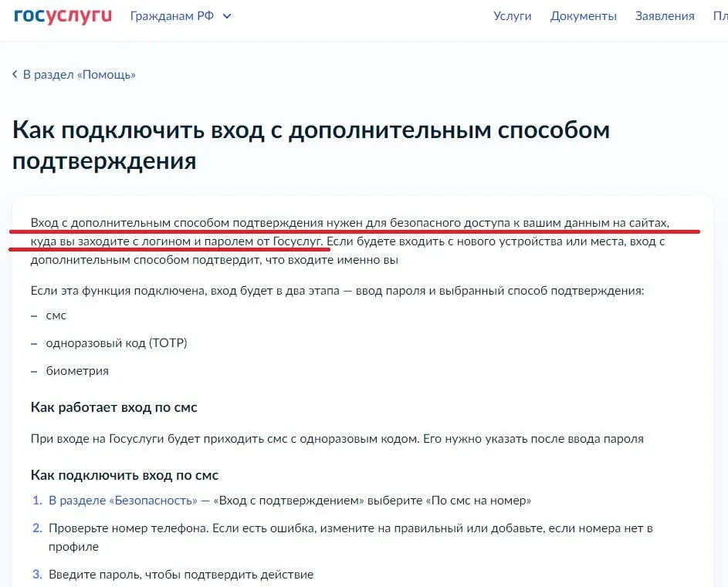728x587 pixels.
Task: Click the list item «смс»
Action: 57,315
